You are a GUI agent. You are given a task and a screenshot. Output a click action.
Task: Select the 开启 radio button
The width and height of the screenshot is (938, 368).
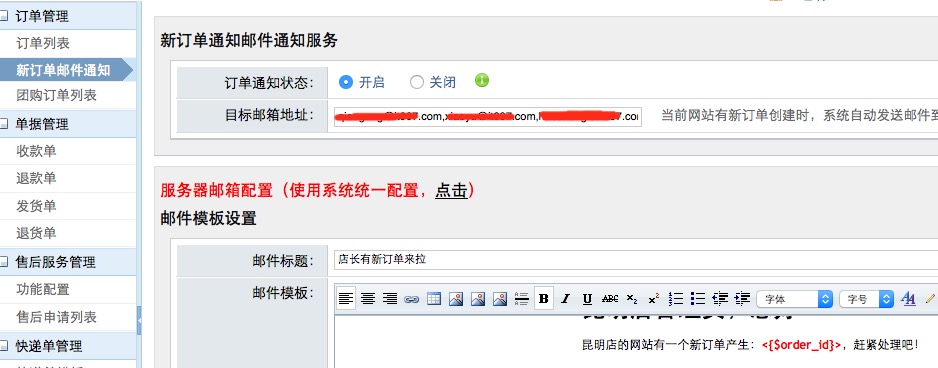346,82
